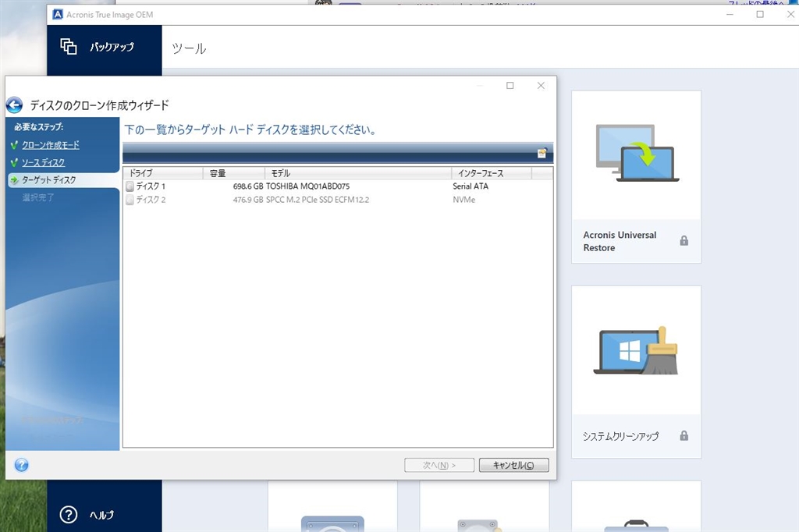Open the クローン作成モード step link

51,145
